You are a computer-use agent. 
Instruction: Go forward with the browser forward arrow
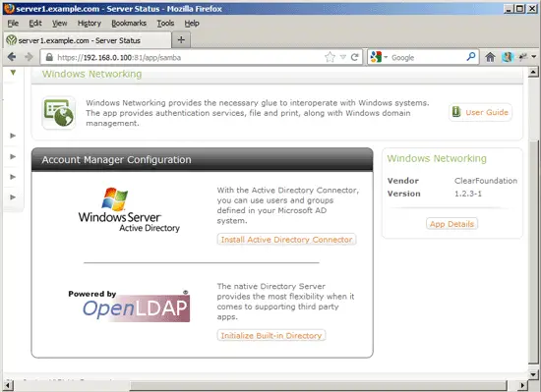[x=29, y=57]
